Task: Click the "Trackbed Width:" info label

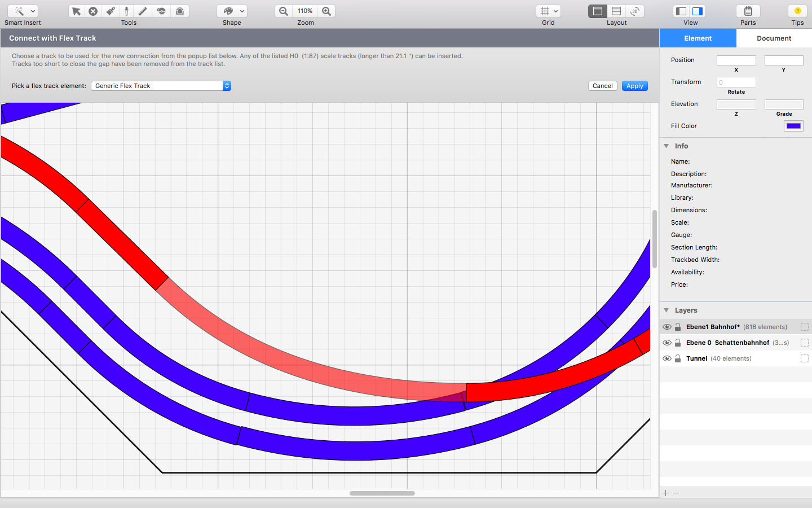Action: point(695,260)
